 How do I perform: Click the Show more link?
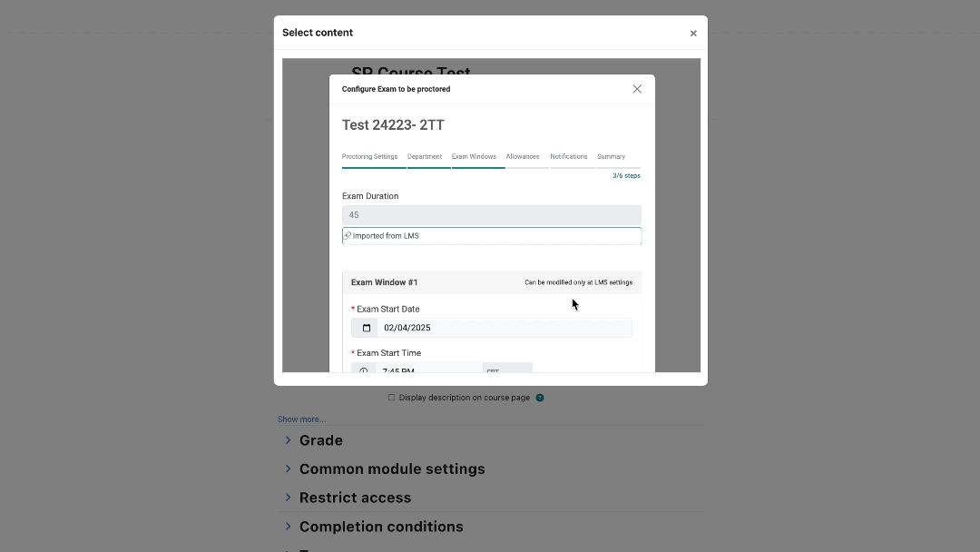301,419
